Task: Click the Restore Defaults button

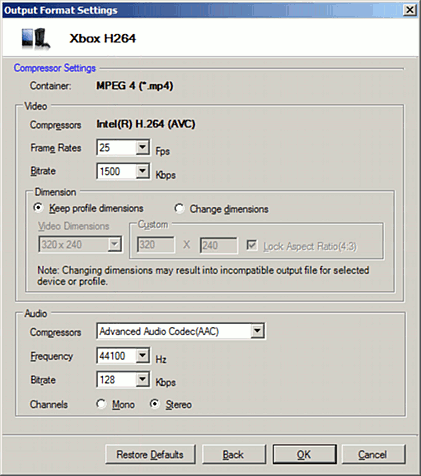Action: pos(150,454)
